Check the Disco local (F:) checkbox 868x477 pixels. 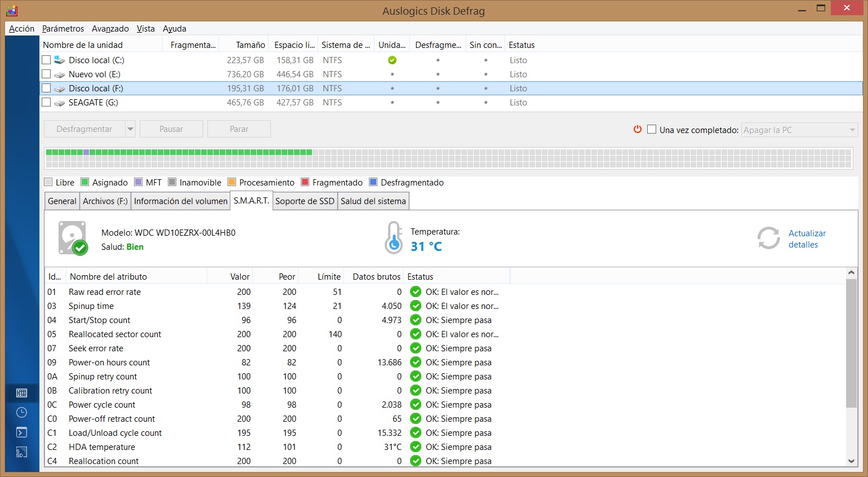(x=46, y=88)
